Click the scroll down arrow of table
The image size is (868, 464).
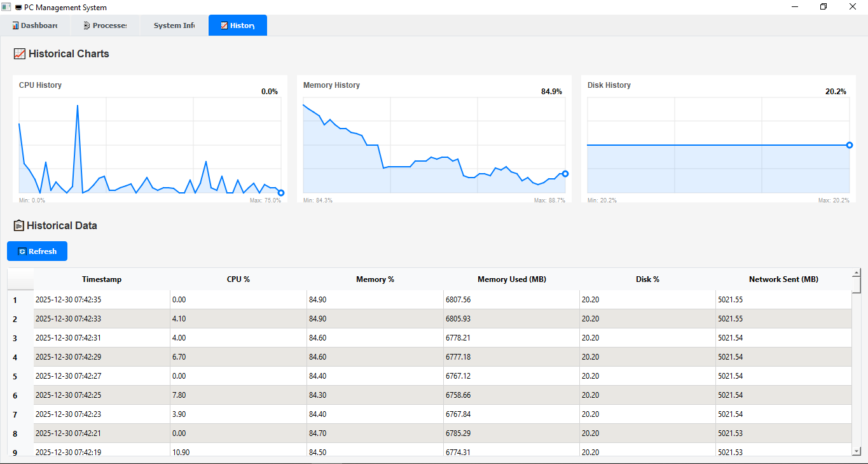pyautogui.click(x=856, y=451)
